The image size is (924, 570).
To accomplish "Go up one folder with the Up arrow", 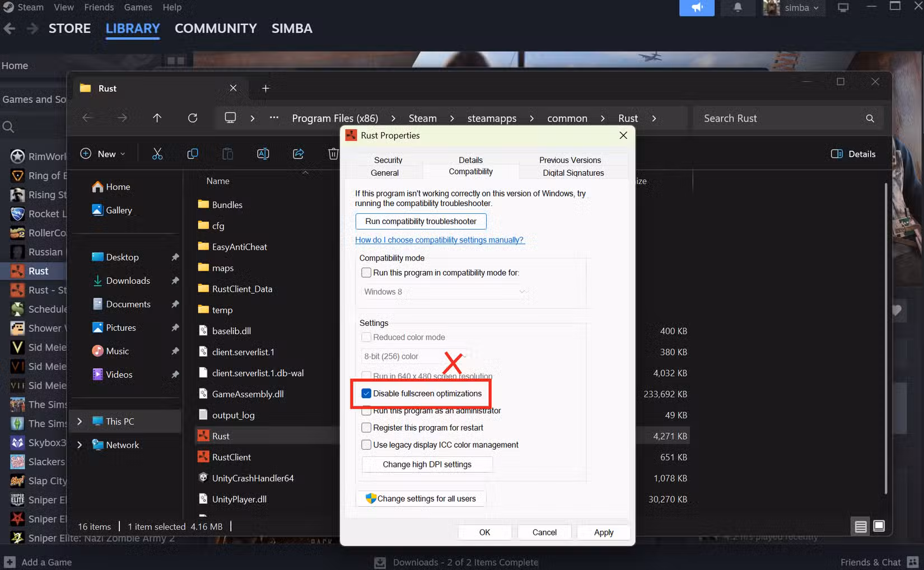I will tap(157, 118).
